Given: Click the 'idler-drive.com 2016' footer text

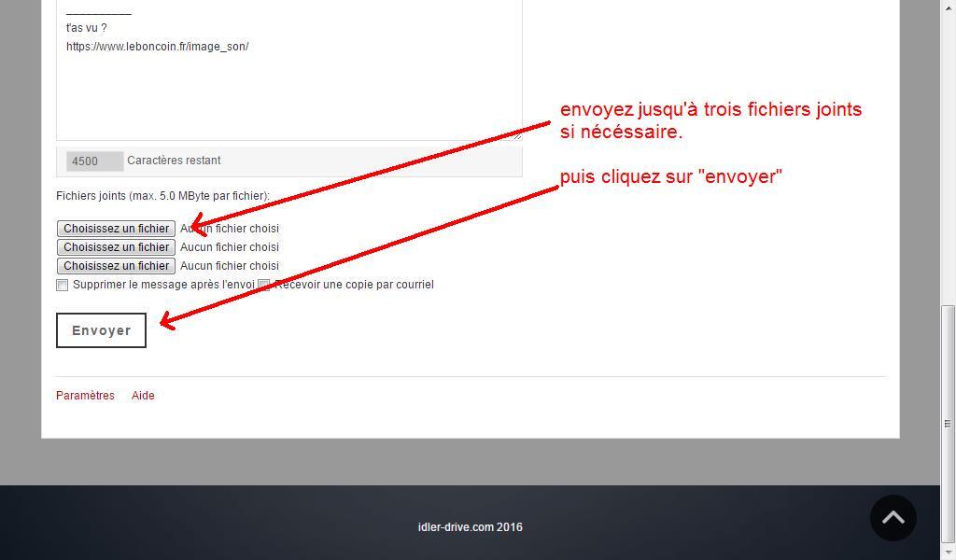Looking at the screenshot, I should [470, 527].
